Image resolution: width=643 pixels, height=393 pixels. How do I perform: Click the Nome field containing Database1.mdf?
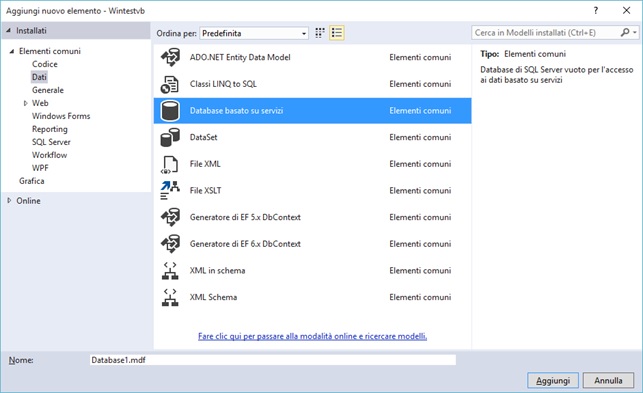coord(273,360)
